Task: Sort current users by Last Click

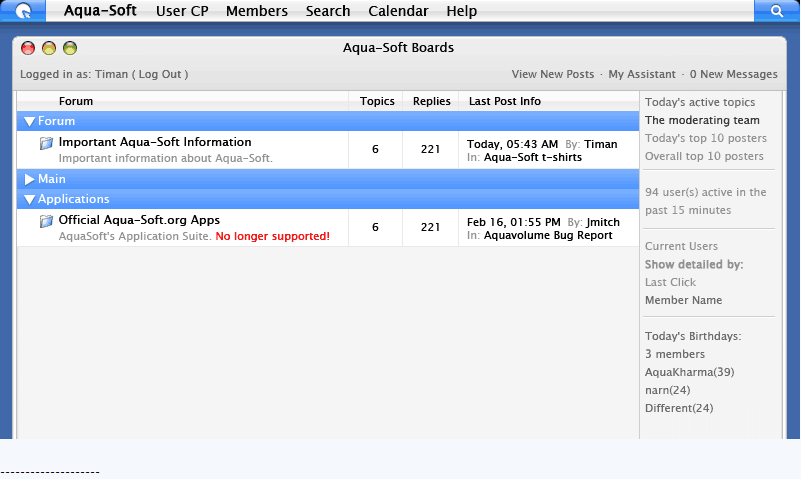Action: 670,282
